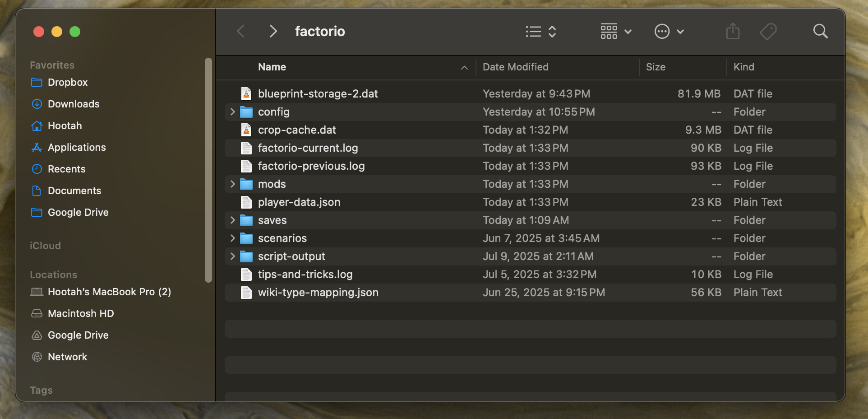This screenshot has height=419, width=868.
Task: Click the green full-screen window button
Action: 75,32
